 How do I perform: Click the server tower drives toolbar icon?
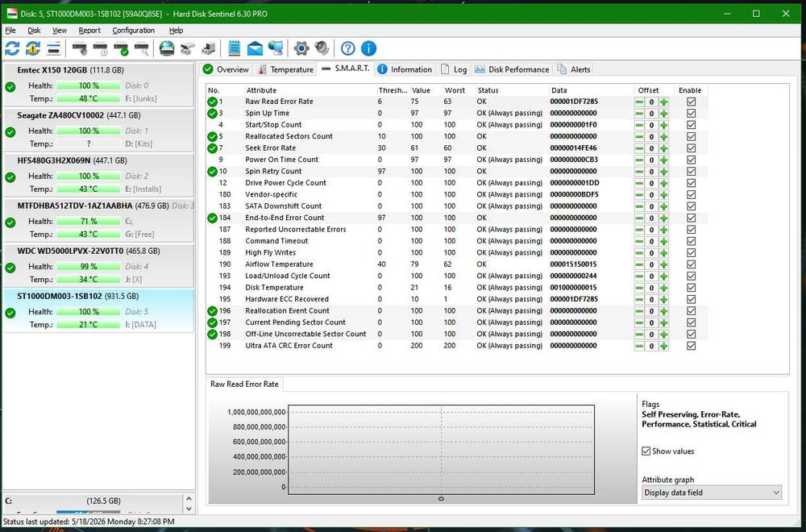coord(208,49)
